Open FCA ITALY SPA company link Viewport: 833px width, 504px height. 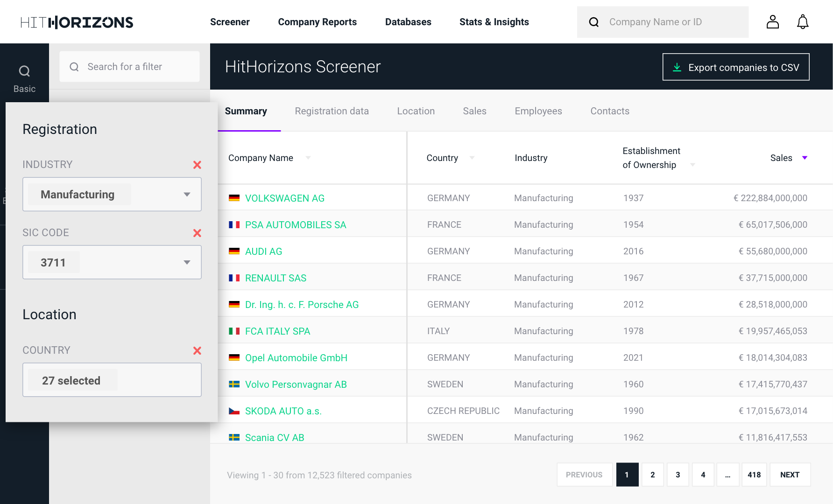tap(278, 331)
